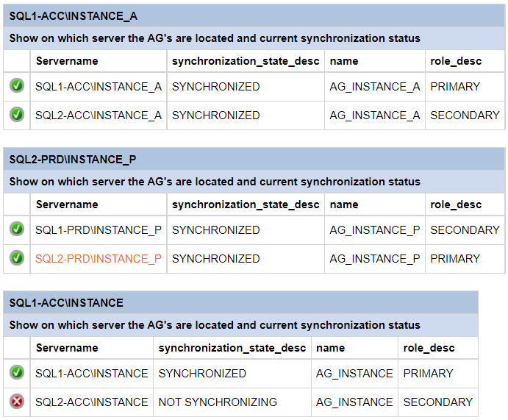Image resolution: width=508 pixels, height=420 pixels.
Task: Click green check icon for SQL2-PRD\INSTANCE_P row
Action: coord(17,258)
